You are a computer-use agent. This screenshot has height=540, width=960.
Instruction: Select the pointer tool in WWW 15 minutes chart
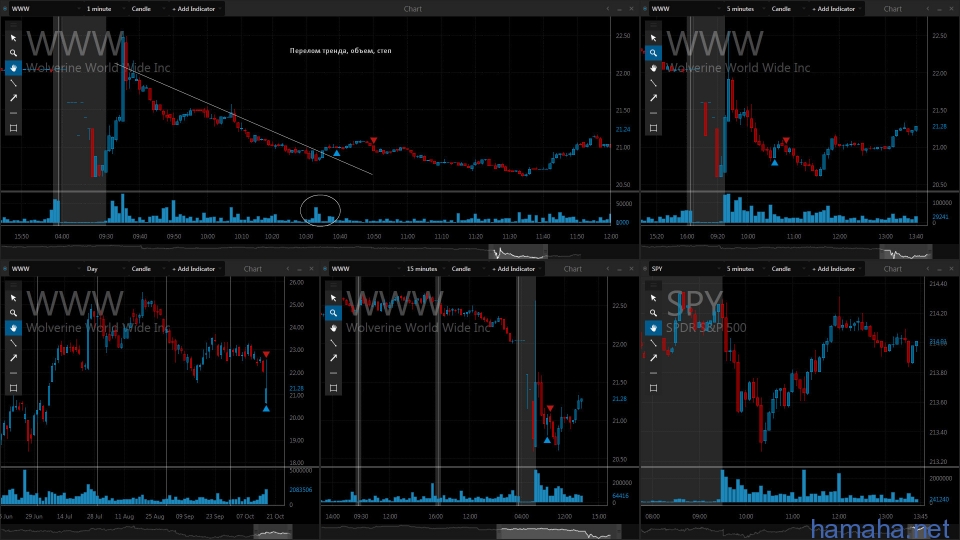(x=333, y=298)
